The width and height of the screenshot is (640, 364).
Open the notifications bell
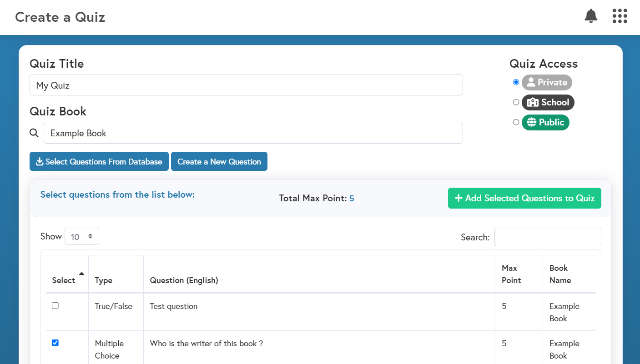(590, 16)
